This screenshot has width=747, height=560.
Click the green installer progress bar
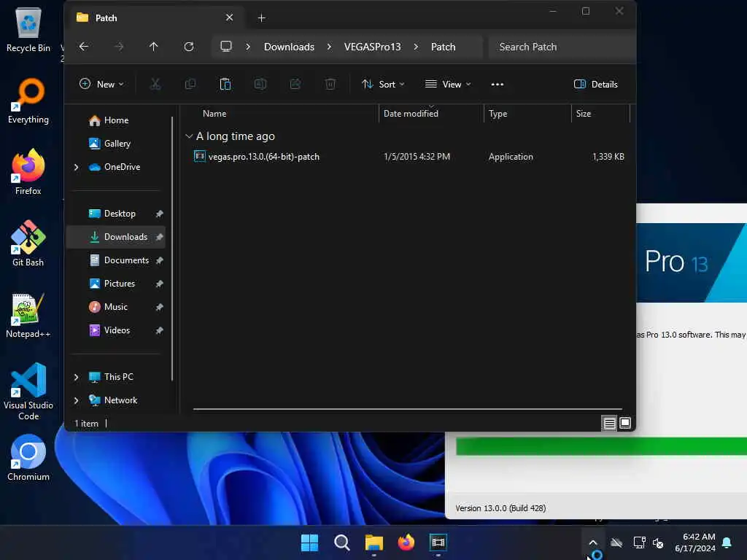point(601,447)
